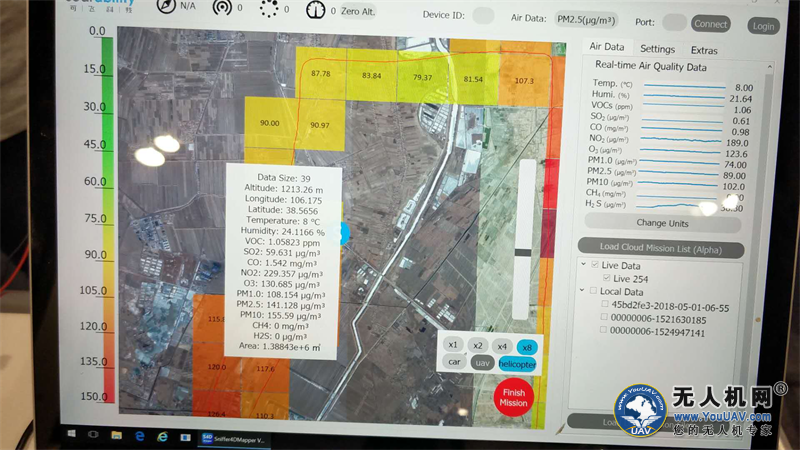Click the Device ID input field
The height and width of the screenshot is (450, 800).
[x=482, y=15]
